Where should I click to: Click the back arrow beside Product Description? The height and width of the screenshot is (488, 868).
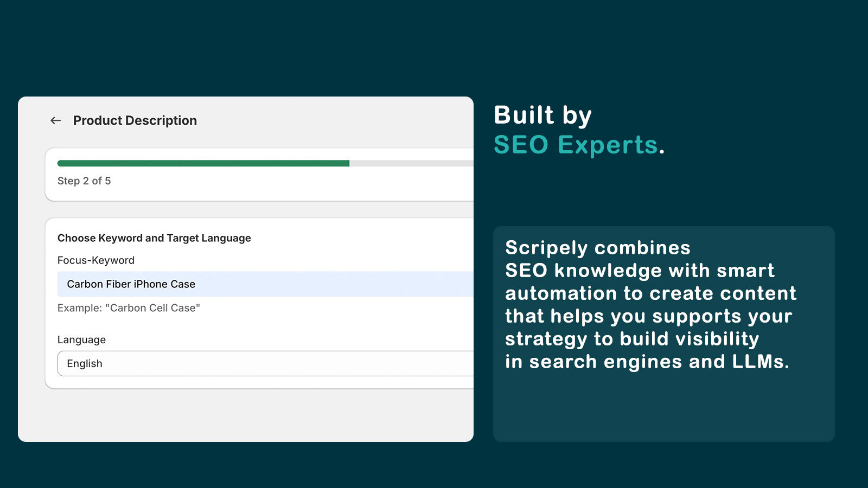(55, 120)
